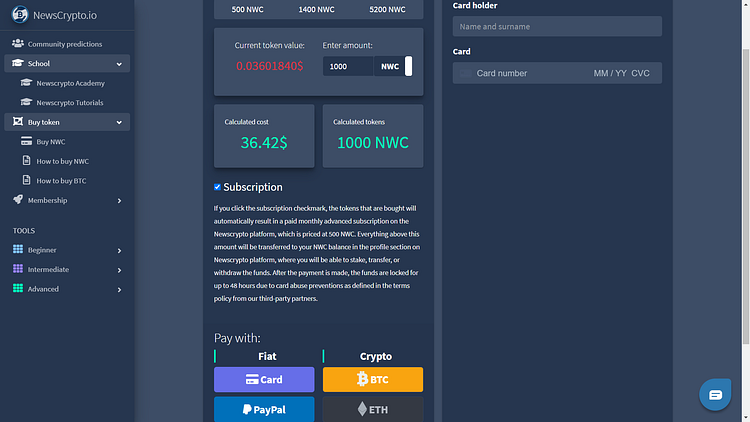Open the chat support bubble
Screen dimensions: 750x422
pyautogui.click(x=715, y=395)
